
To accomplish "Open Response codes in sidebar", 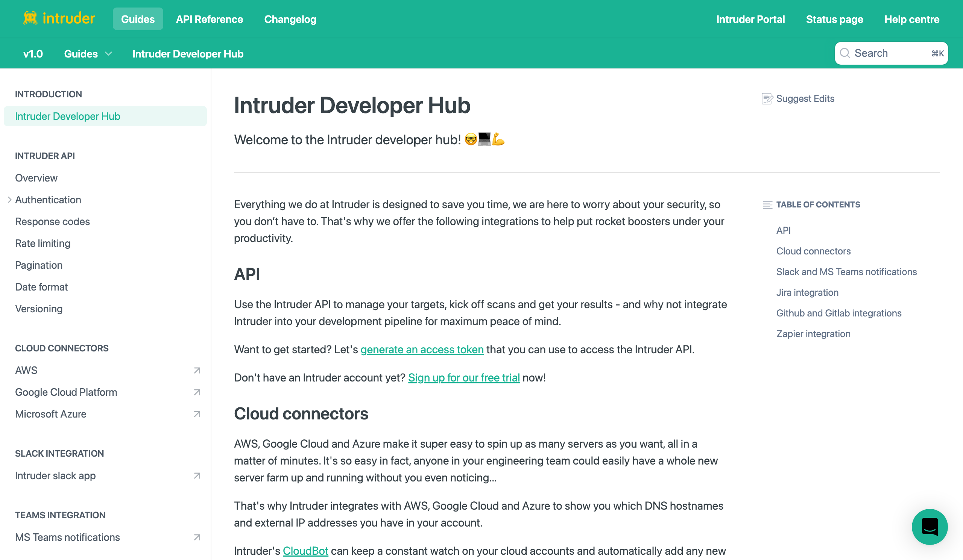I will [52, 221].
